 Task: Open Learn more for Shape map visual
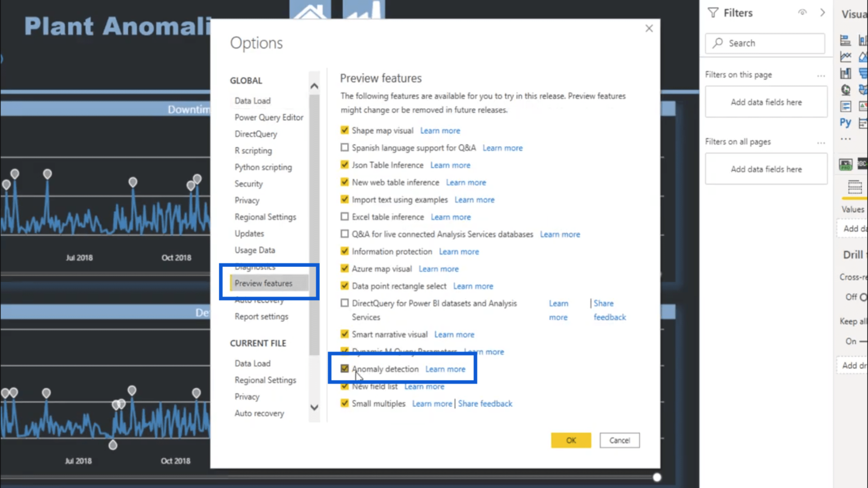pyautogui.click(x=440, y=131)
